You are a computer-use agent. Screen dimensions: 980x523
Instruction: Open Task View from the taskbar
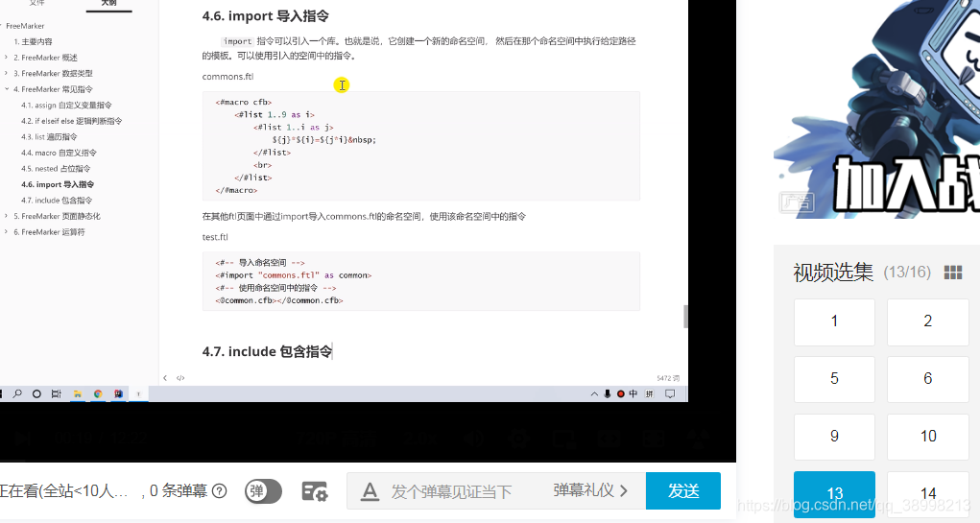click(x=57, y=393)
